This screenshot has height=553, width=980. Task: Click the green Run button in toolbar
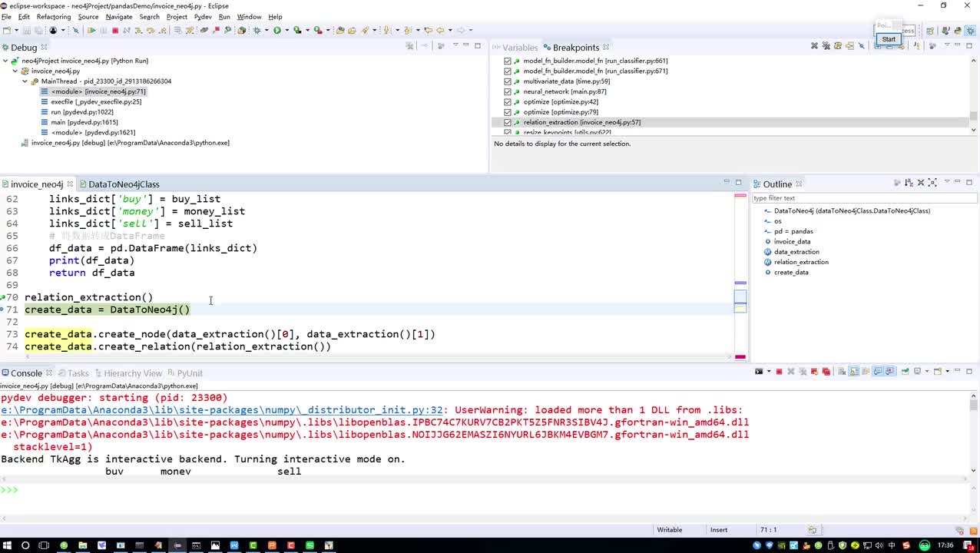tap(276, 31)
